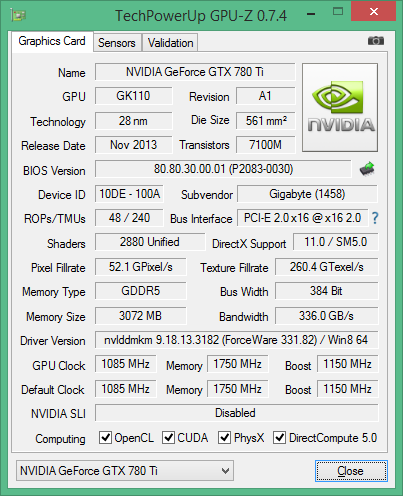Click the Revision field A1

click(266, 96)
